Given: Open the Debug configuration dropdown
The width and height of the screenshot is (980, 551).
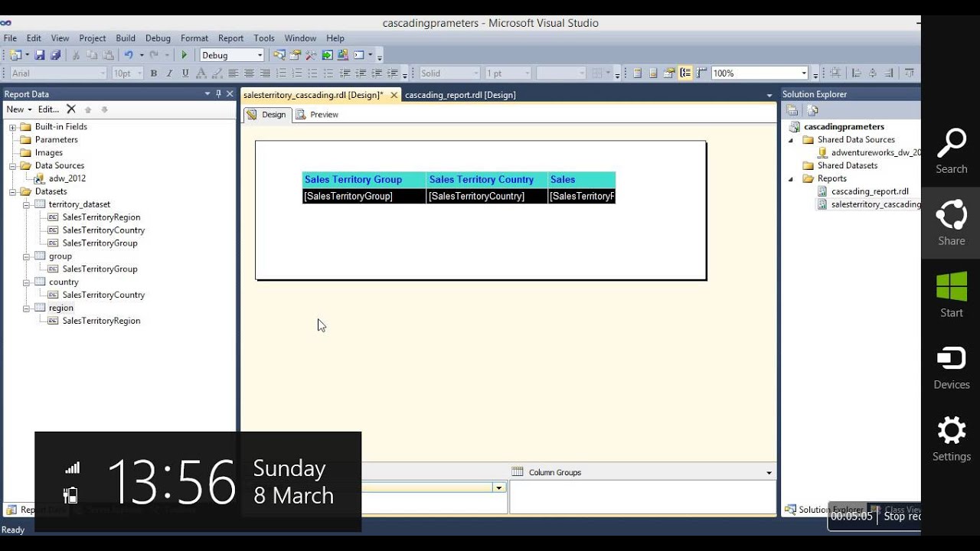Looking at the screenshot, I should point(260,55).
